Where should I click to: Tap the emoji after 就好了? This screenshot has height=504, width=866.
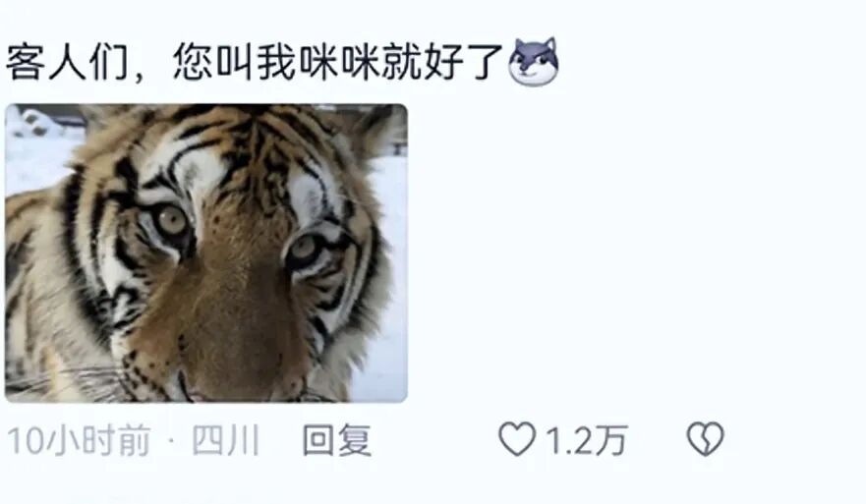coord(533,62)
